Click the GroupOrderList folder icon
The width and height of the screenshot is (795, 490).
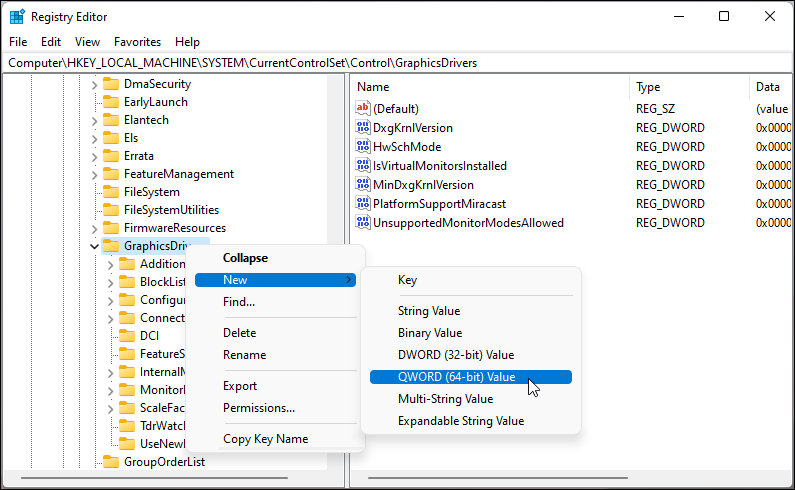[x=111, y=462]
